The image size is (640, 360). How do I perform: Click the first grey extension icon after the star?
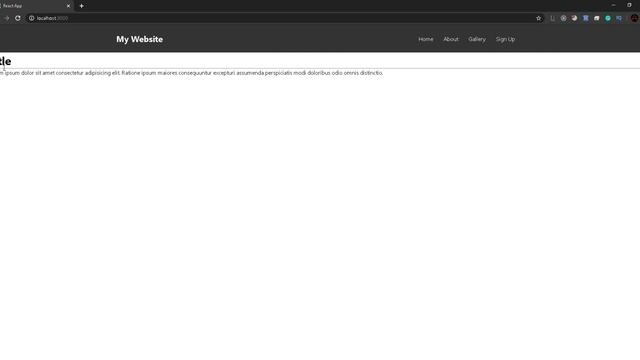tap(553, 18)
